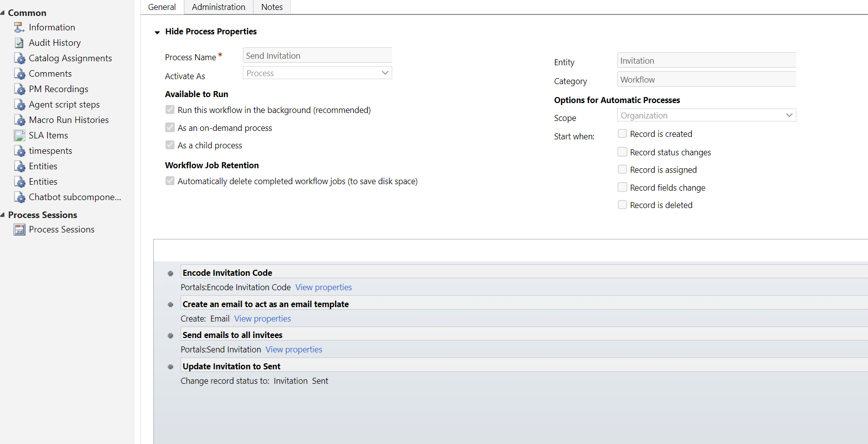Toggle Run this workflow in the background
Image resolution: width=868 pixels, height=444 pixels.
170,110
